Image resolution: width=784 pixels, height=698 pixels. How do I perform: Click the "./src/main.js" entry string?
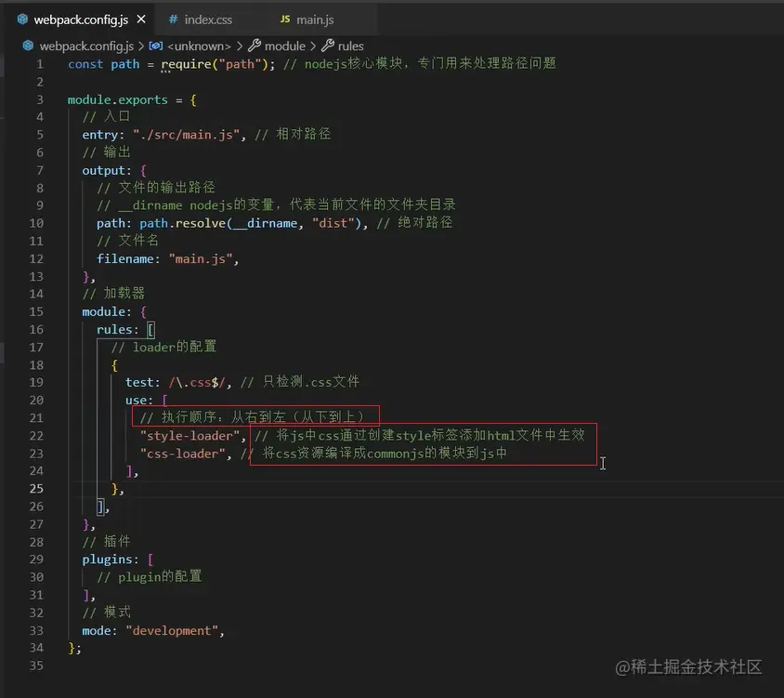[x=186, y=135]
